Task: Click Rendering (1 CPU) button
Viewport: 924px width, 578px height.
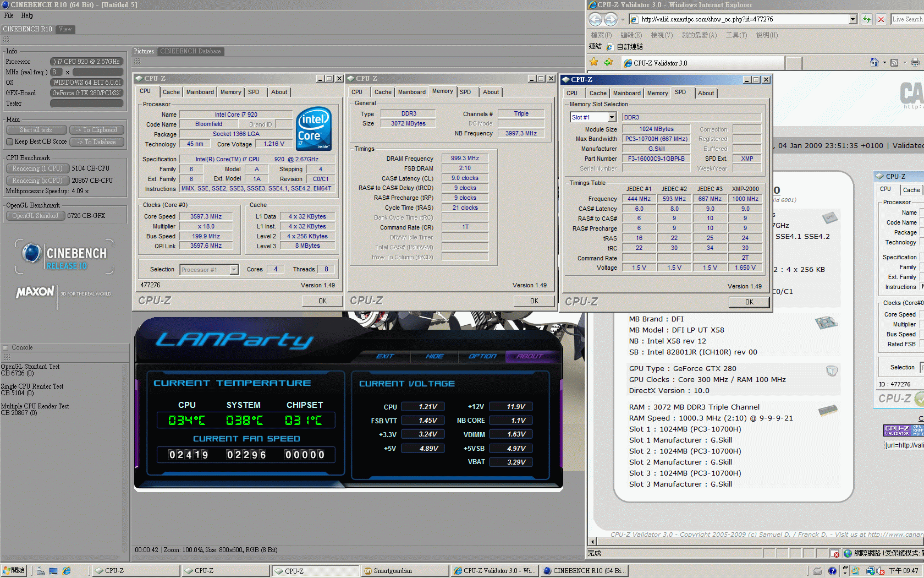Action: pyautogui.click(x=37, y=168)
